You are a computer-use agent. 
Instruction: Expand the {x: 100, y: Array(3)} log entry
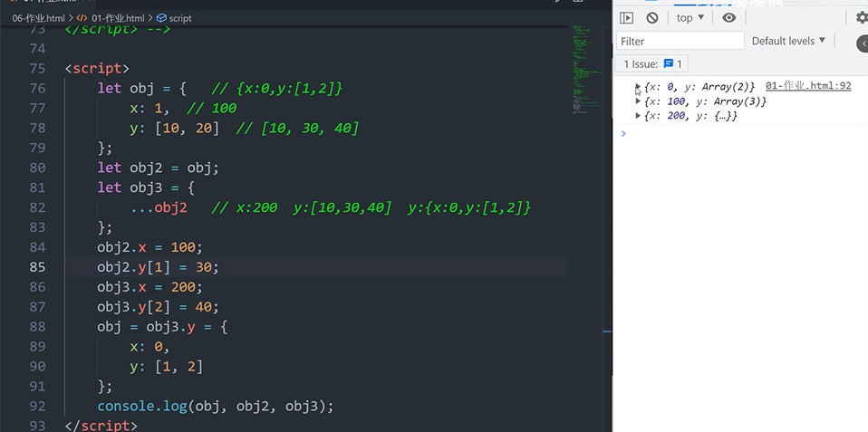pyautogui.click(x=638, y=101)
